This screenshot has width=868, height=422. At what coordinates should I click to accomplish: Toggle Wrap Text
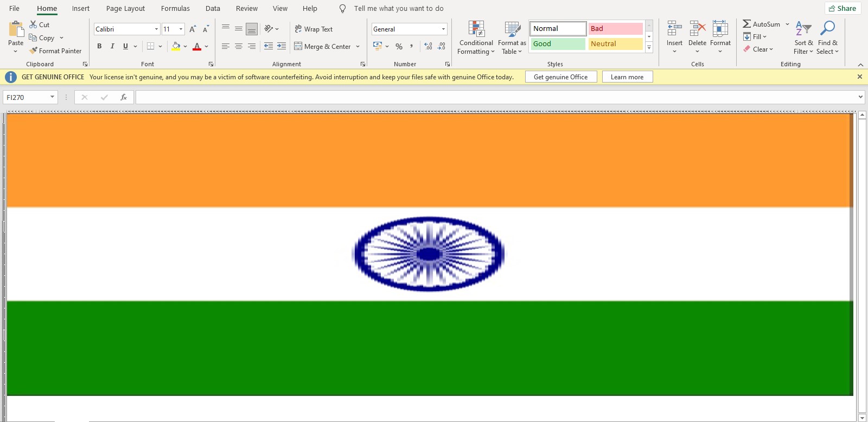pyautogui.click(x=314, y=29)
